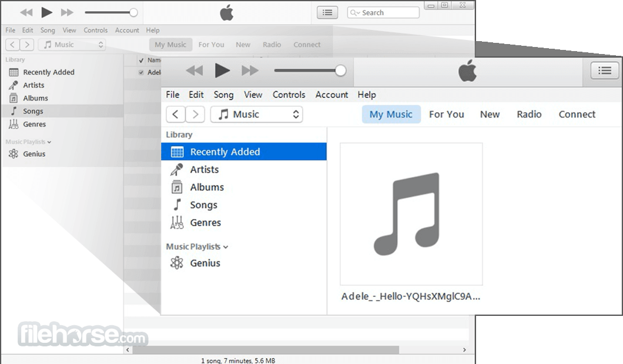Select My Music tab in the enlarged foreground window
623x364 pixels.
pyautogui.click(x=391, y=114)
